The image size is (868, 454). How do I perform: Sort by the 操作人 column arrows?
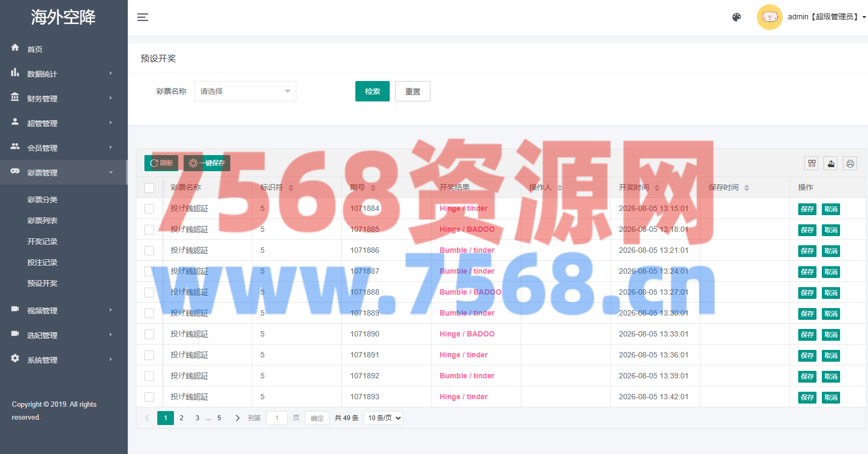pos(560,188)
